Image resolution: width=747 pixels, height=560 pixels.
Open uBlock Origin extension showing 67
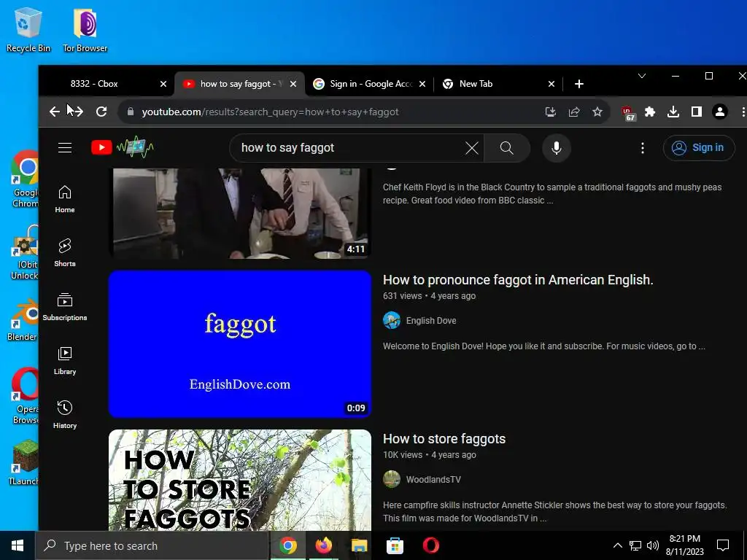[628, 113]
